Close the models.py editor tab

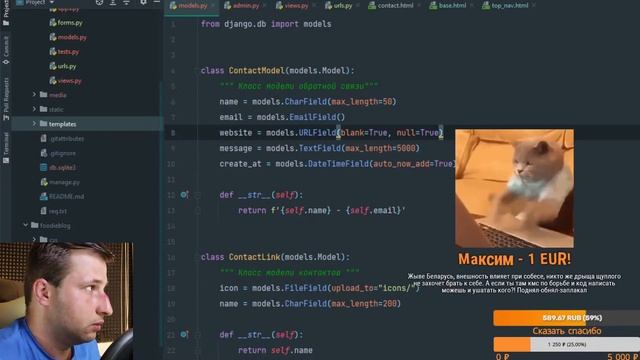point(213,6)
